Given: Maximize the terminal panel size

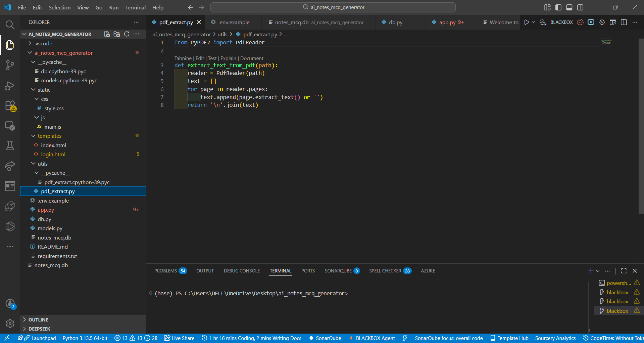Looking at the screenshot, I should [x=624, y=271].
